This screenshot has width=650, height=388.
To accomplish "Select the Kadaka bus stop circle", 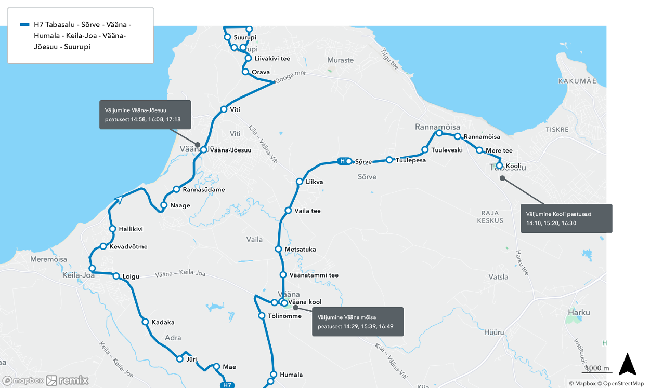I will click(x=145, y=322).
